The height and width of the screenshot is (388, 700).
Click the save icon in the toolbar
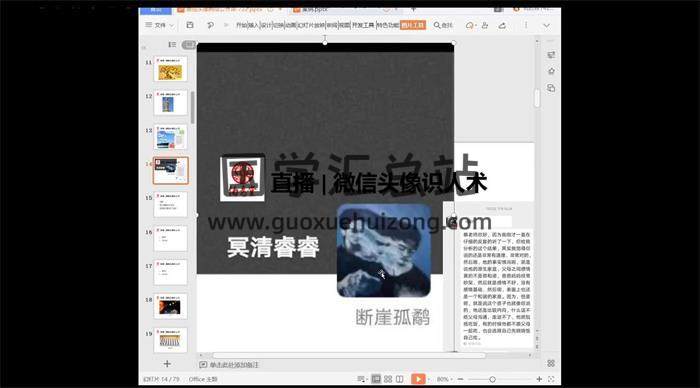tap(190, 25)
